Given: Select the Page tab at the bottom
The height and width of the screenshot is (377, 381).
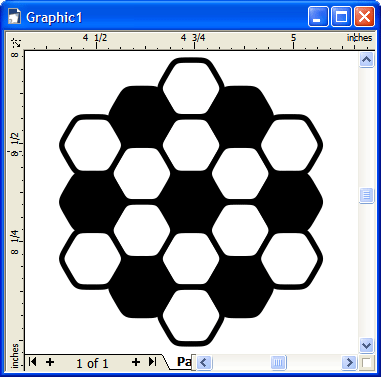Looking at the screenshot, I should [x=183, y=362].
